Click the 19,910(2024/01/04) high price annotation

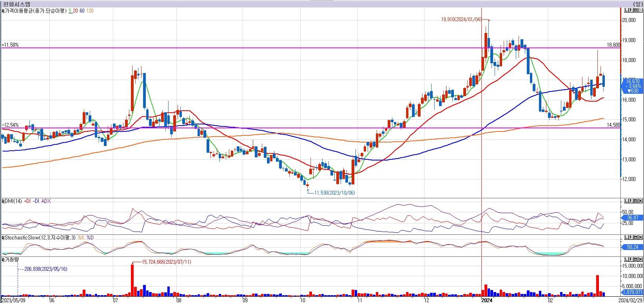click(461, 19)
